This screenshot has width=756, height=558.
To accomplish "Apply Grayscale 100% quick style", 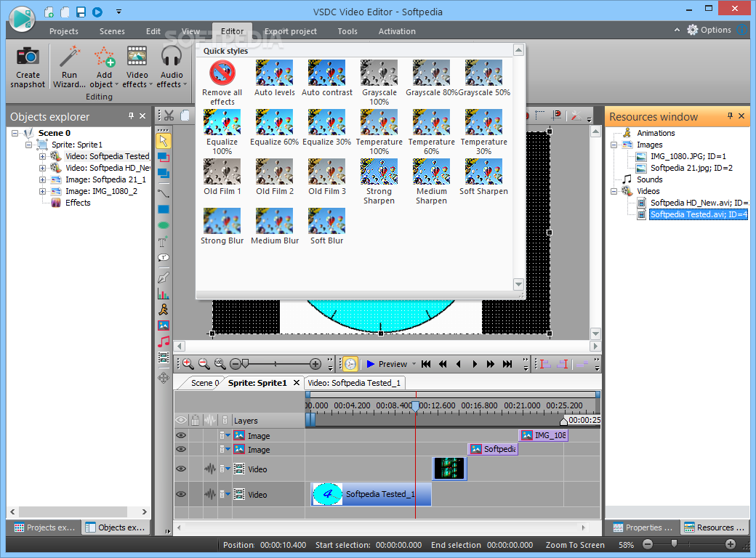I will coord(379,82).
